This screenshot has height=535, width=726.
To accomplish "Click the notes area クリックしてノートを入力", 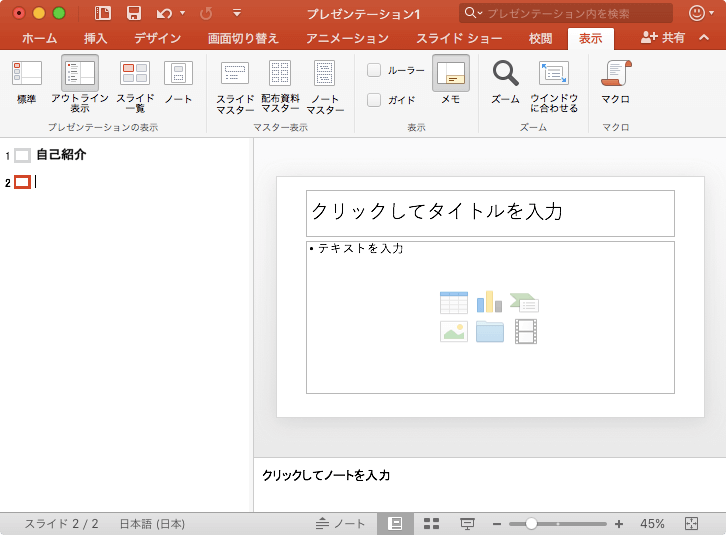I will (490, 485).
